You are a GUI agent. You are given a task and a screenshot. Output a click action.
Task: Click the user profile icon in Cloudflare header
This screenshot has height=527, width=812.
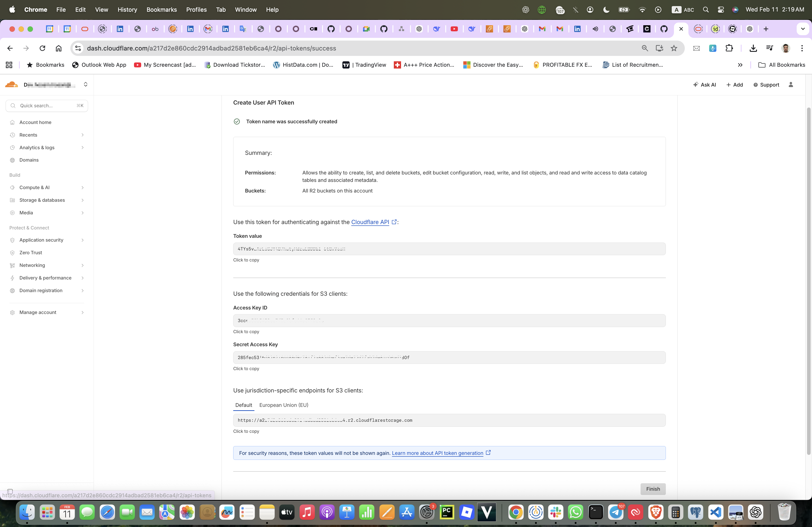pyautogui.click(x=791, y=85)
